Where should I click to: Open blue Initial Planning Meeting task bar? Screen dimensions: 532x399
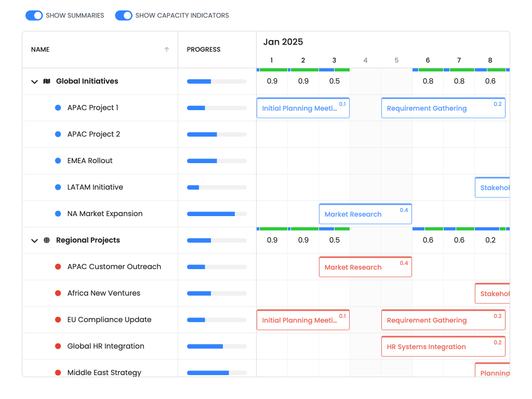303,108
